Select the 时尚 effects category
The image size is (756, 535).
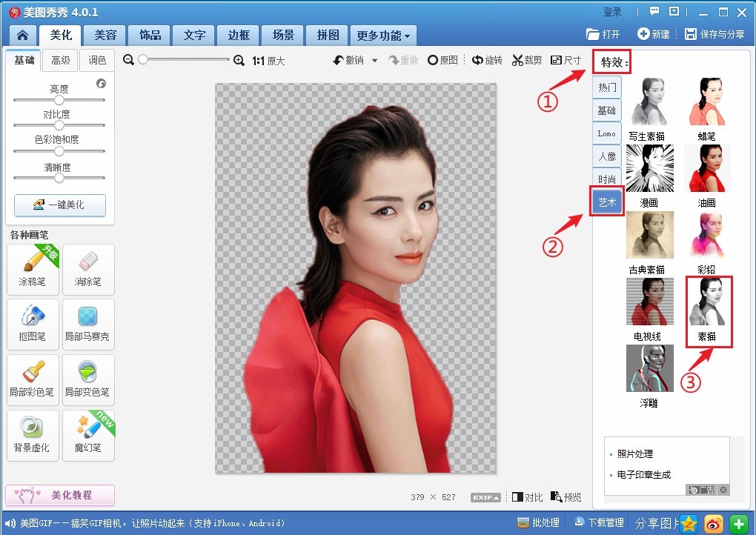pyautogui.click(x=607, y=179)
